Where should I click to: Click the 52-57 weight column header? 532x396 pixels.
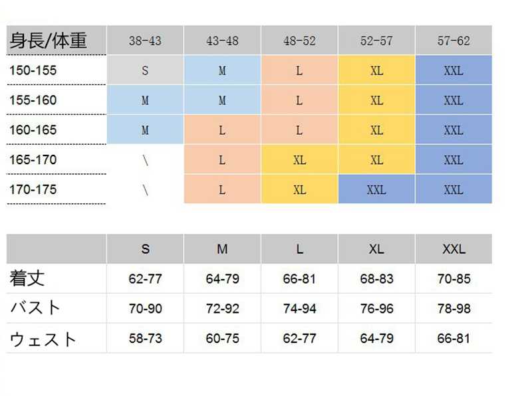pos(376,41)
